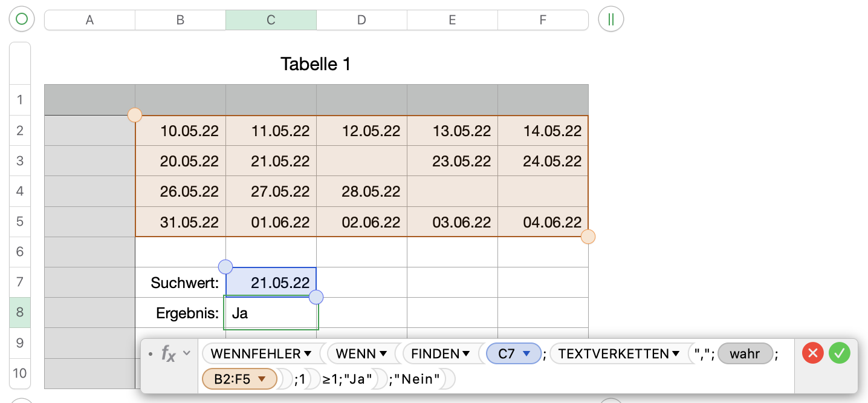Cancel formula editing with red X
The width and height of the screenshot is (868, 403).
point(813,353)
